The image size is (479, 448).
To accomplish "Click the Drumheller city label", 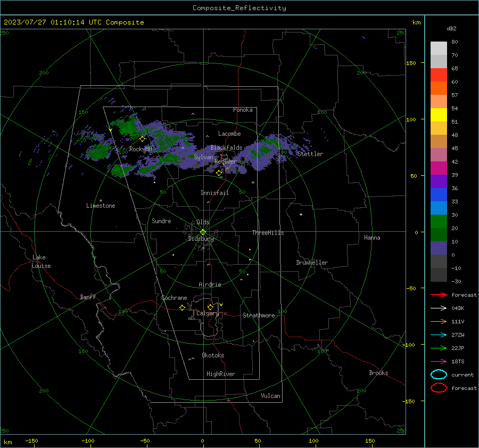I will (312, 263).
